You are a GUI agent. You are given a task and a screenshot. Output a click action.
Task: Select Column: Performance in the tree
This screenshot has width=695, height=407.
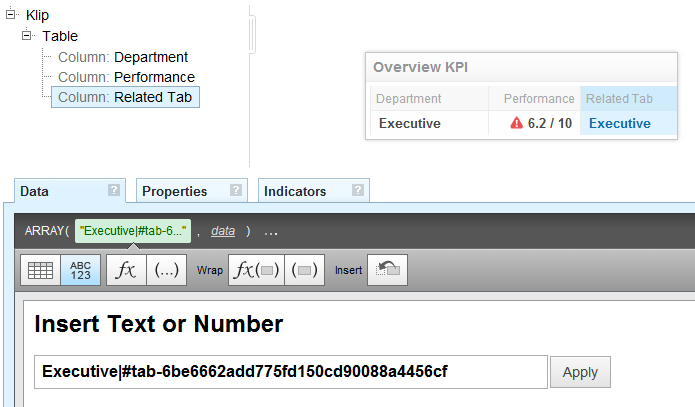pyautogui.click(x=126, y=77)
